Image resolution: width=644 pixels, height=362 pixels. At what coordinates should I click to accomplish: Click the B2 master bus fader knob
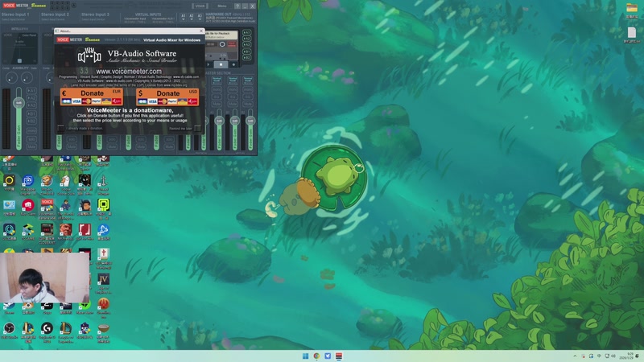tap(250, 121)
